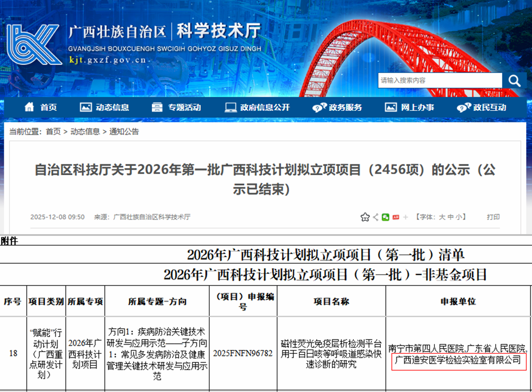Click the red Renmin Weibo share icon

point(396,217)
